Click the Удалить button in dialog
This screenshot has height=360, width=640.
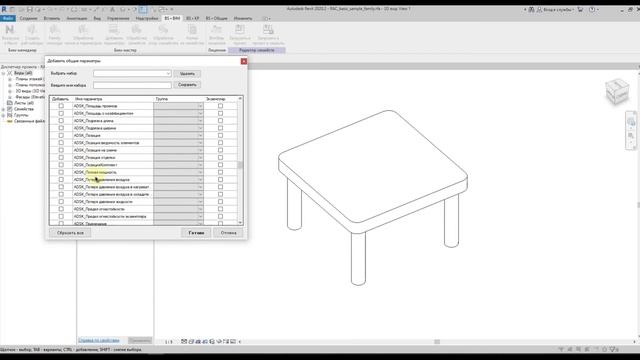pyautogui.click(x=187, y=73)
